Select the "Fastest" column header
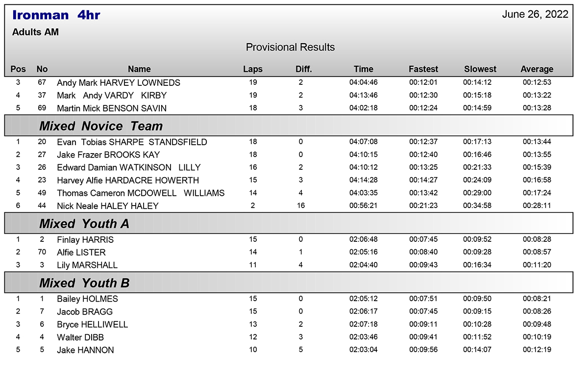 [423, 69]
